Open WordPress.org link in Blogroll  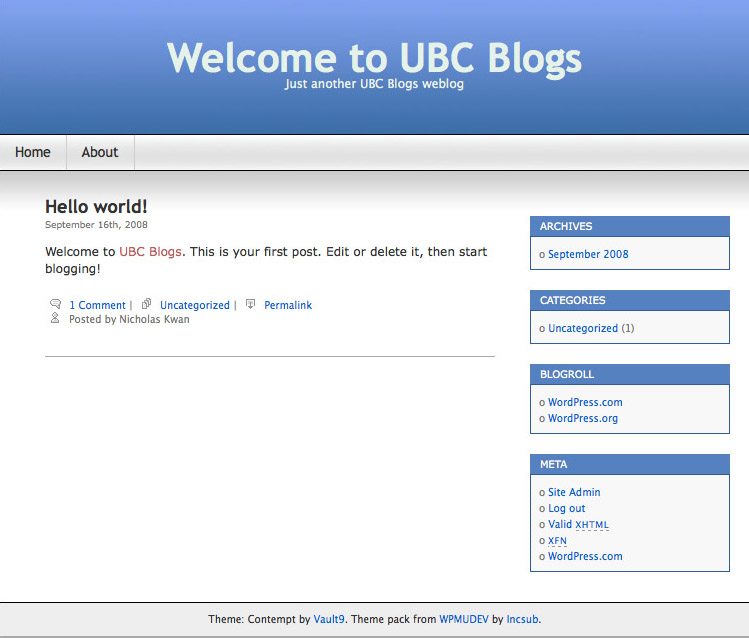coord(583,418)
